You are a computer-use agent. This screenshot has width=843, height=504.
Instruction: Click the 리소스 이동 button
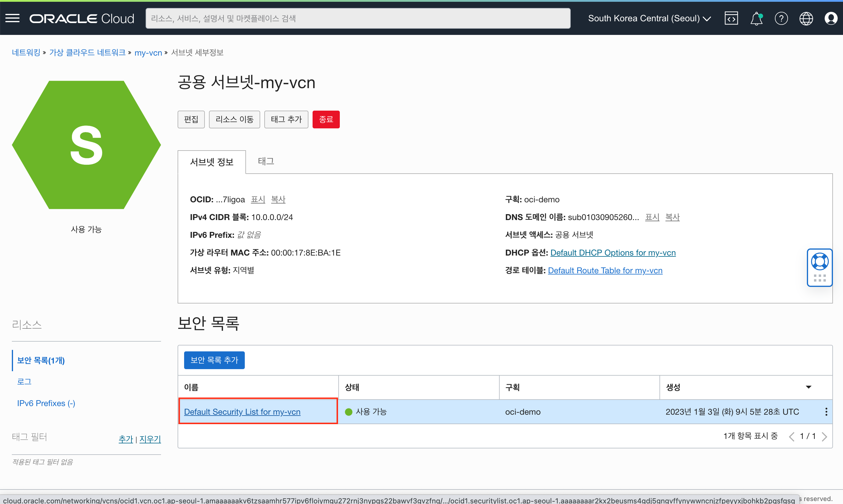[234, 119]
